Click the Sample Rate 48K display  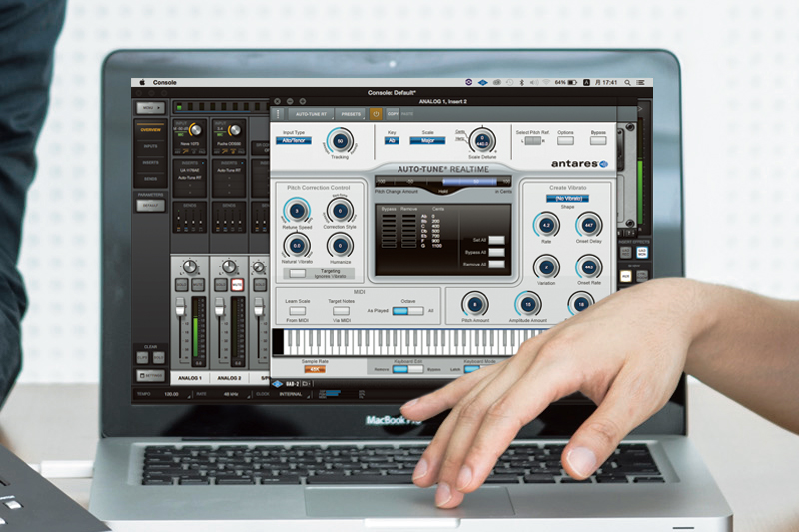click(x=315, y=369)
